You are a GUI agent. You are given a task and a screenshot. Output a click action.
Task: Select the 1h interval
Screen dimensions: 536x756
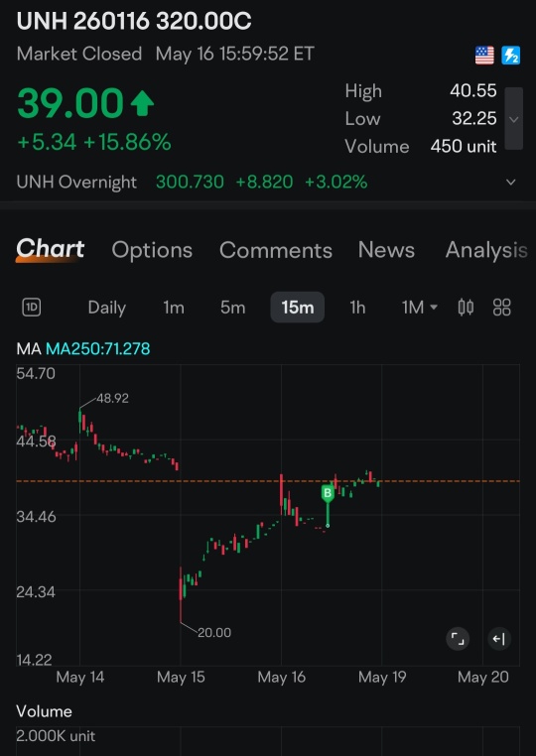(x=357, y=308)
